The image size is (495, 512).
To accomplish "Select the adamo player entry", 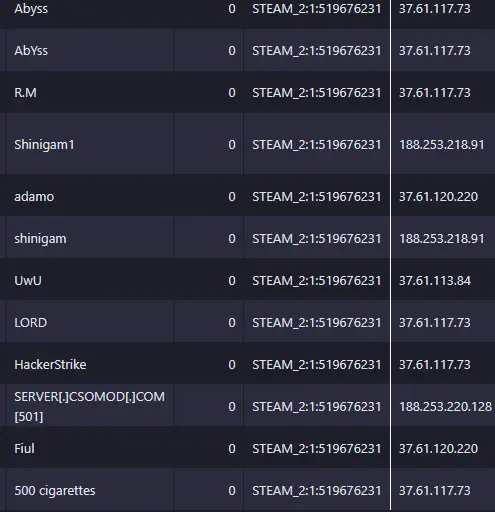I will coord(34,197).
